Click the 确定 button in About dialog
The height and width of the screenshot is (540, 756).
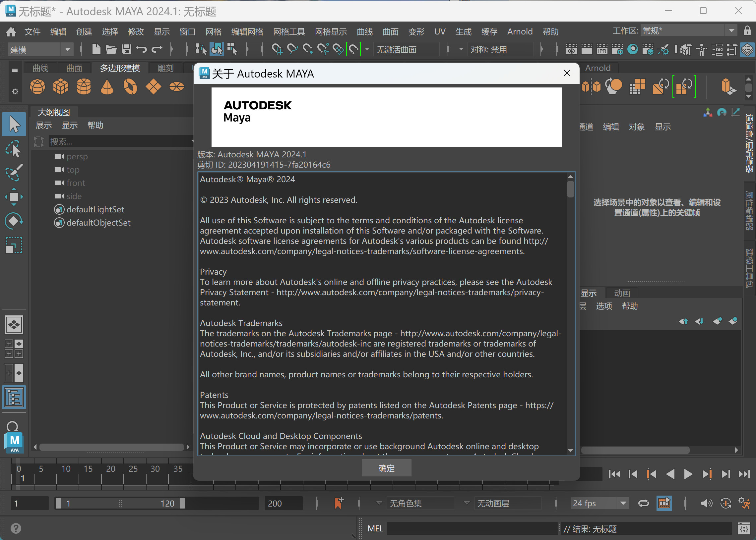(387, 468)
